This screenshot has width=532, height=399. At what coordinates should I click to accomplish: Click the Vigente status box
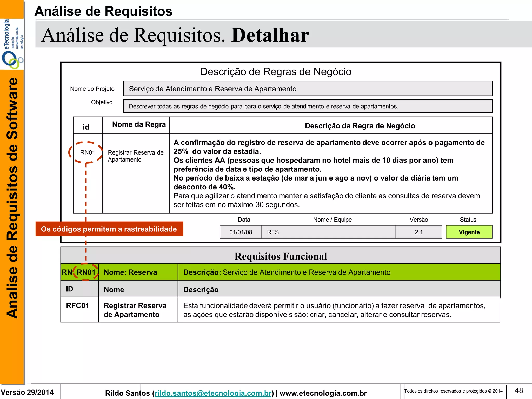click(x=469, y=232)
